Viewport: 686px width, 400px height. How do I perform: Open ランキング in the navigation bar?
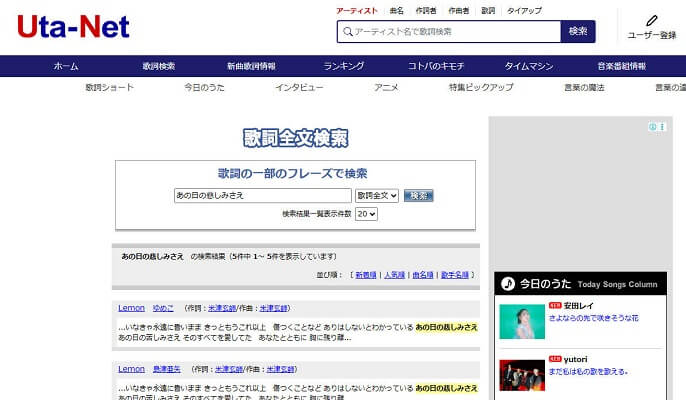(x=343, y=66)
